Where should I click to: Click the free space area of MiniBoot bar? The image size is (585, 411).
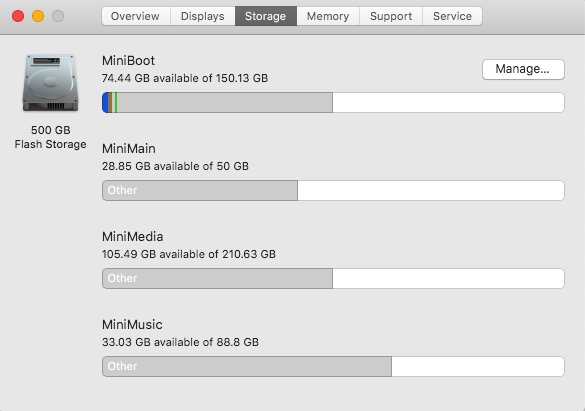[448, 103]
